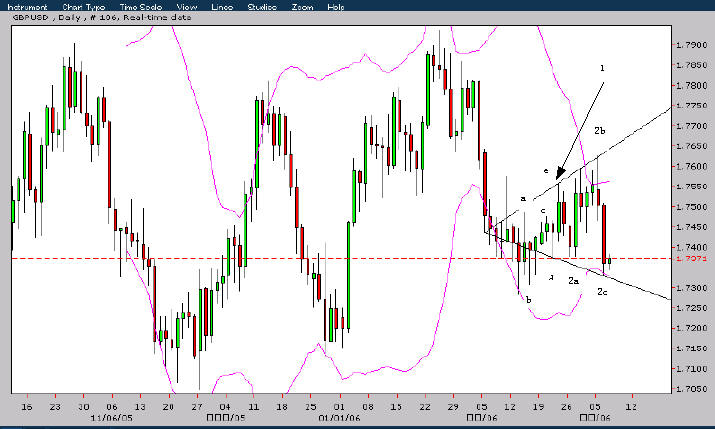715x429 pixels.
Task: Click the 1.7650 price axis label
Action: (692, 146)
